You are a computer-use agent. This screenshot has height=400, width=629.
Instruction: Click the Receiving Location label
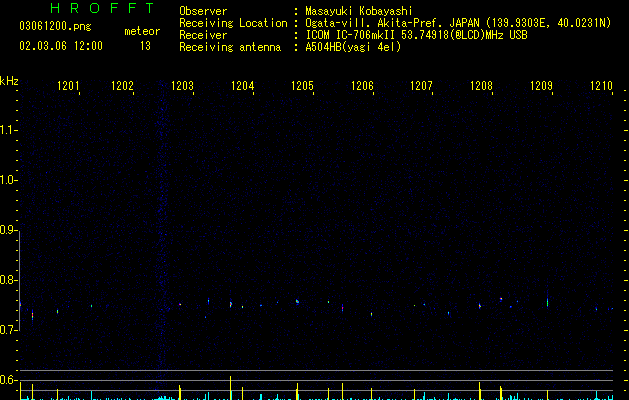pos(233,23)
